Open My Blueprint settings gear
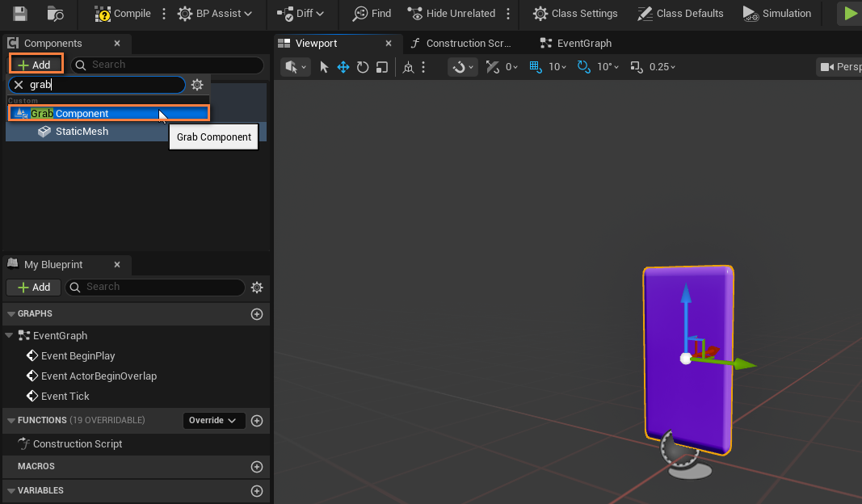862x504 pixels. (257, 287)
